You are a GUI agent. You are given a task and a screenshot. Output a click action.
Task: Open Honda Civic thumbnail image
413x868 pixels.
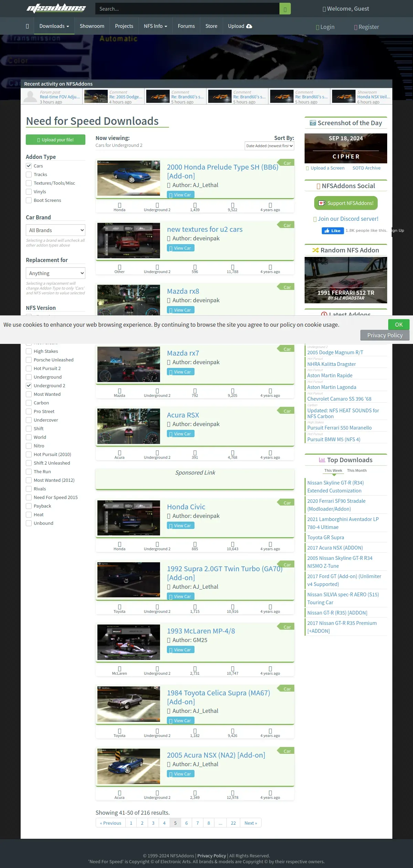[129, 518]
